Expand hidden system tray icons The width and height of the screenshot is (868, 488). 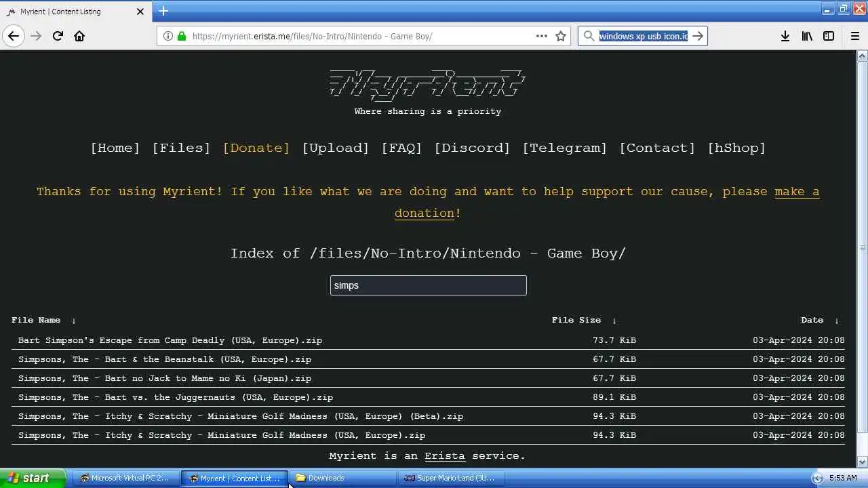coord(817,478)
